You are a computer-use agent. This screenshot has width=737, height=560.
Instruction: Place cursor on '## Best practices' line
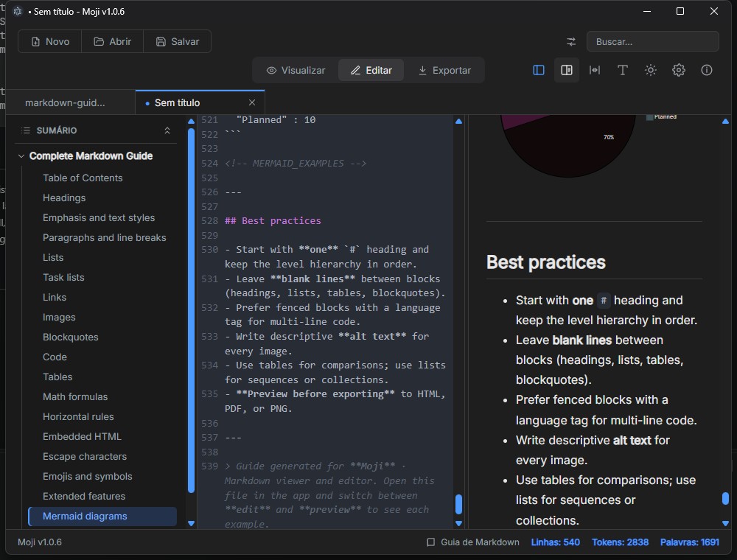click(x=273, y=221)
